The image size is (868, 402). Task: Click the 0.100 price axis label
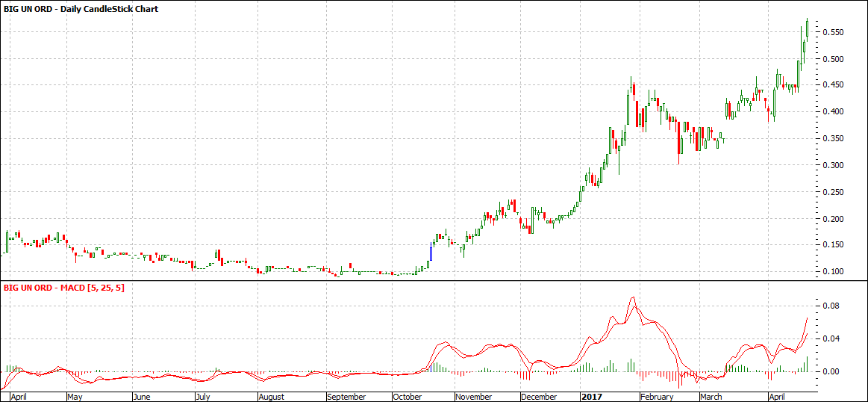click(833, 272)
